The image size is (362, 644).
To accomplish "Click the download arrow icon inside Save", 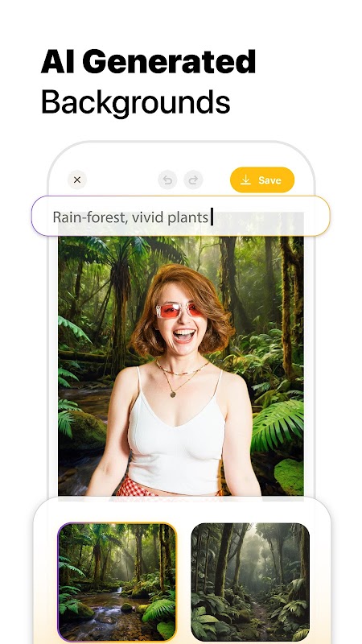I will coord(245,180).
